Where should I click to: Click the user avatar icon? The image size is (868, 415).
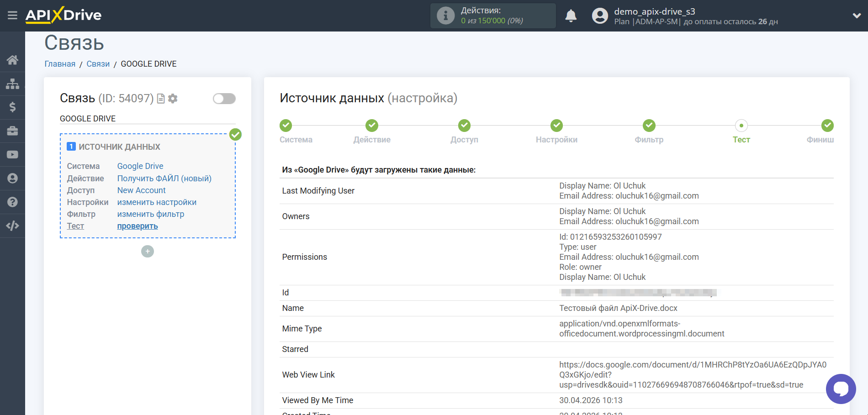(600, 16)
